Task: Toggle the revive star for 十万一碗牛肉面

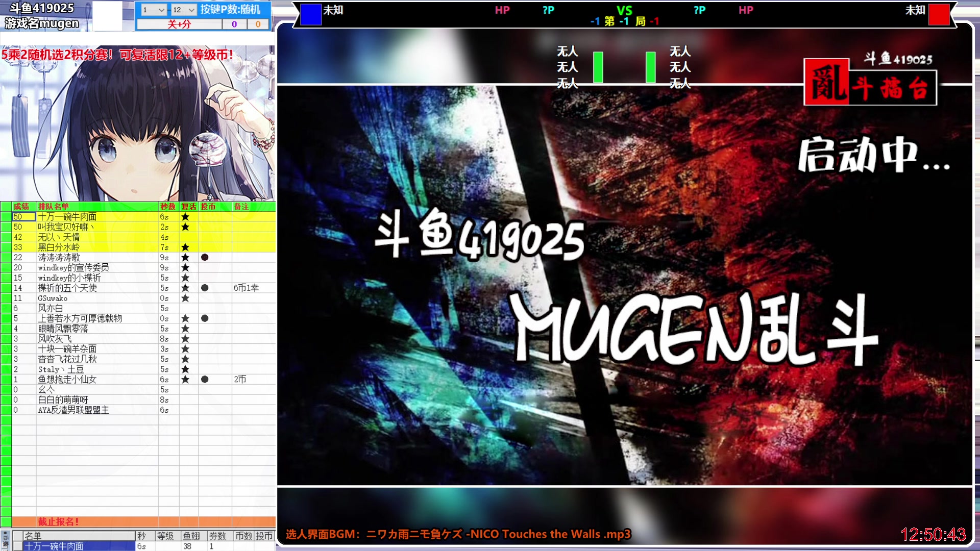Action: coord(185,217)
